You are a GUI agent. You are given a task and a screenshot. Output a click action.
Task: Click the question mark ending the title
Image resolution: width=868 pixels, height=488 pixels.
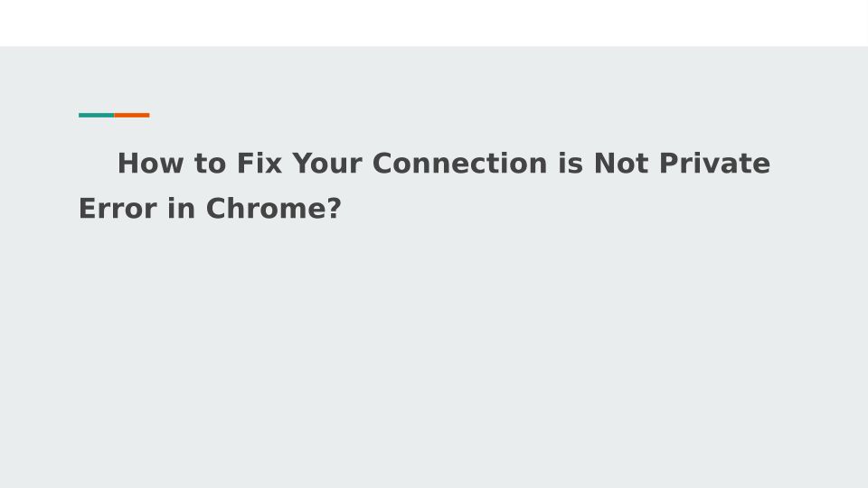point(334,209)
